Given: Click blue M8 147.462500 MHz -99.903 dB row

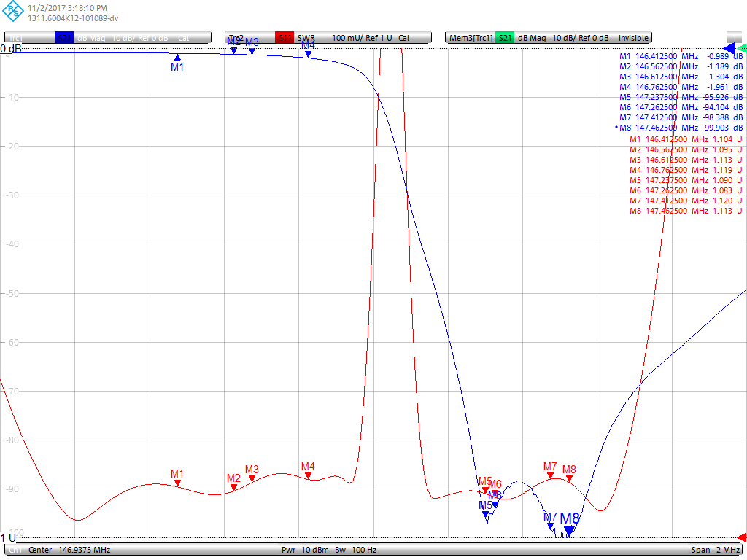Looking at the screenshot, I should point(681,128).
